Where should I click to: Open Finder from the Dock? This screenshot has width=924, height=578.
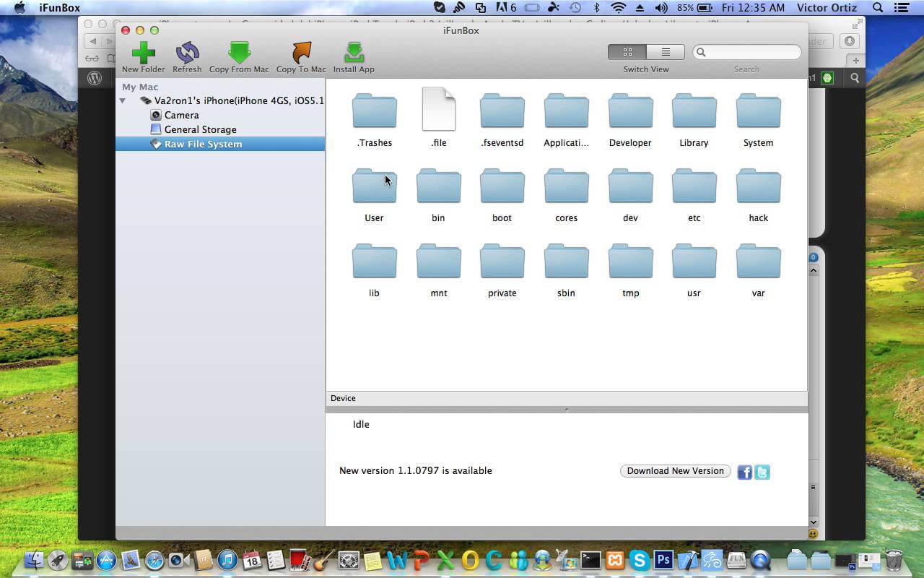pyautogui.click(x=35, y=560)
